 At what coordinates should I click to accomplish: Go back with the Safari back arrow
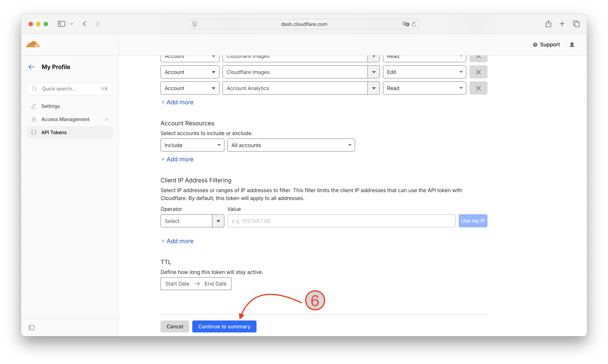(x=85, y=24)
